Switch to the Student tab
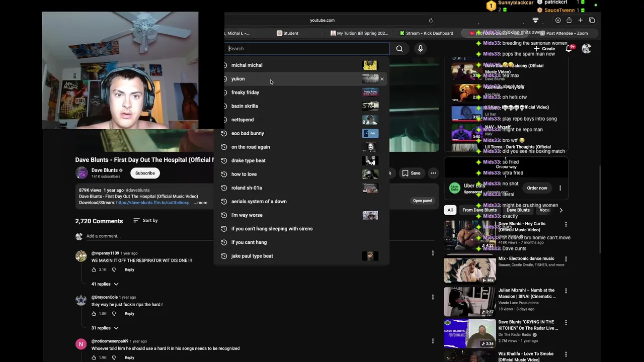Screen dimensions: 644x362 (287, 33)
